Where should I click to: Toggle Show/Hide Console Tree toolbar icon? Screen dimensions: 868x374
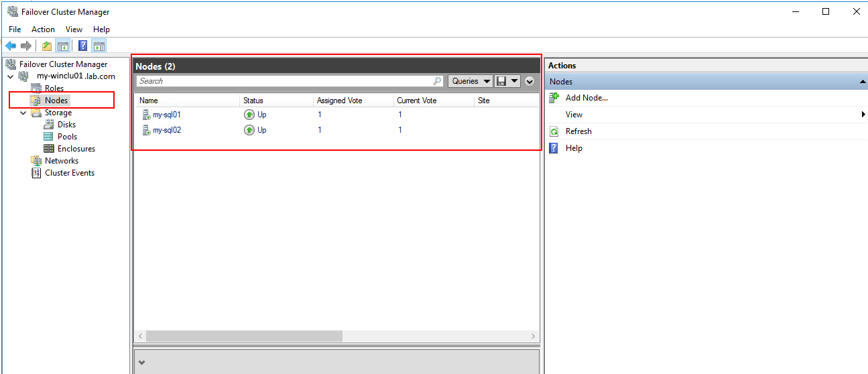point(62,46)
